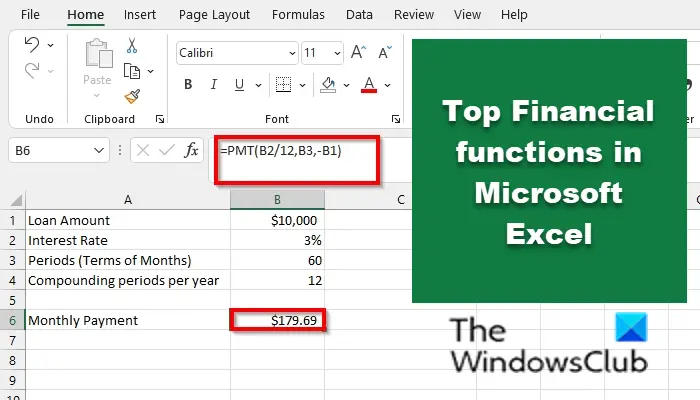The image size is (700, 400).
Task: Switch to the View tab
Action: pos(467,15)
